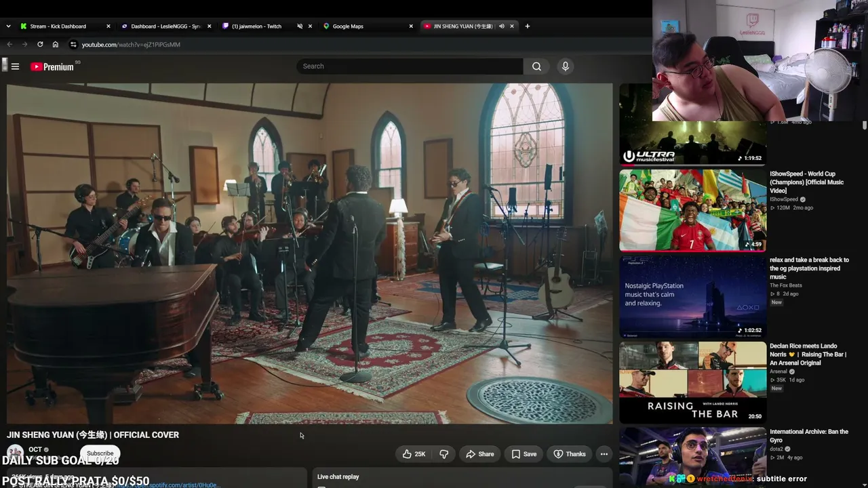868x488 pixels.
Task: Reload the current page
Action: click(40, 45)
